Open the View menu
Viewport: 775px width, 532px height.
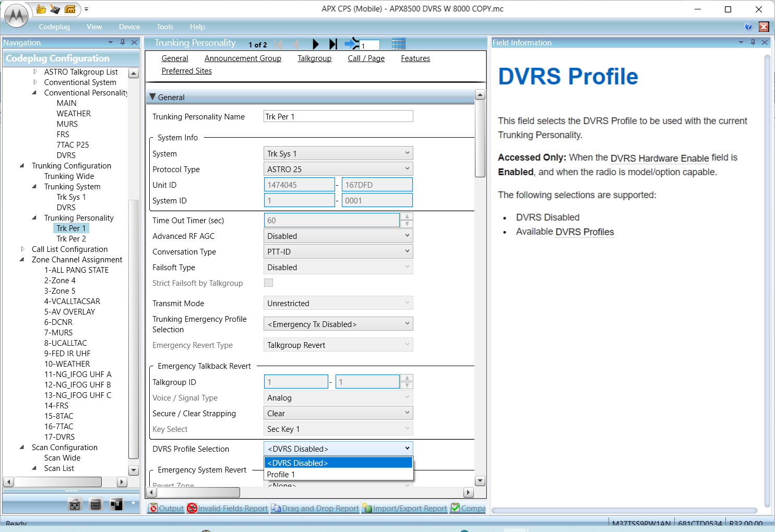tap(94, 27)
